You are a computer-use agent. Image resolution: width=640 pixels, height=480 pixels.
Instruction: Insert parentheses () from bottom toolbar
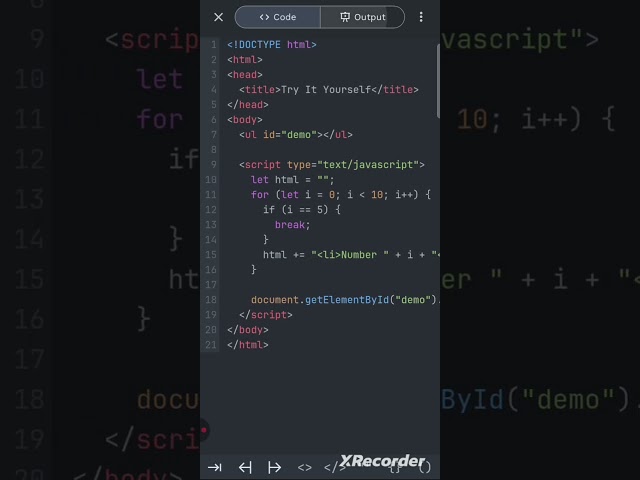pyautogui.click(x=424, y=467)
